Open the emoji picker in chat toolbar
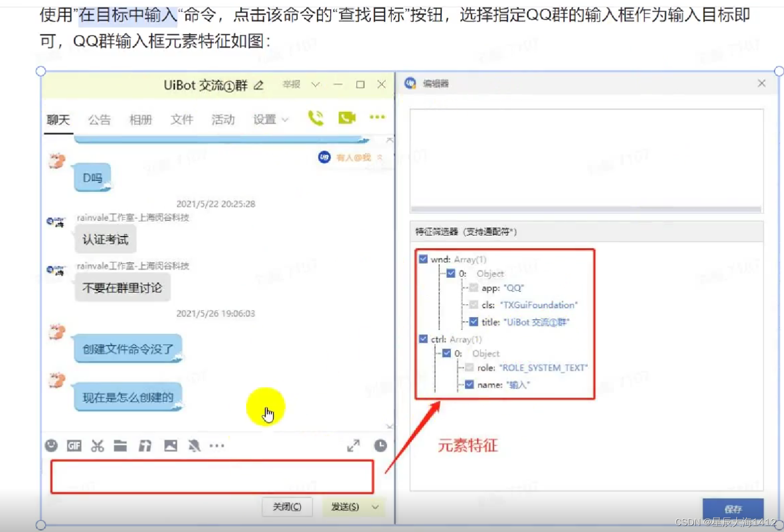The width and height of the screenshot is (784, 532). coord(51,445)
